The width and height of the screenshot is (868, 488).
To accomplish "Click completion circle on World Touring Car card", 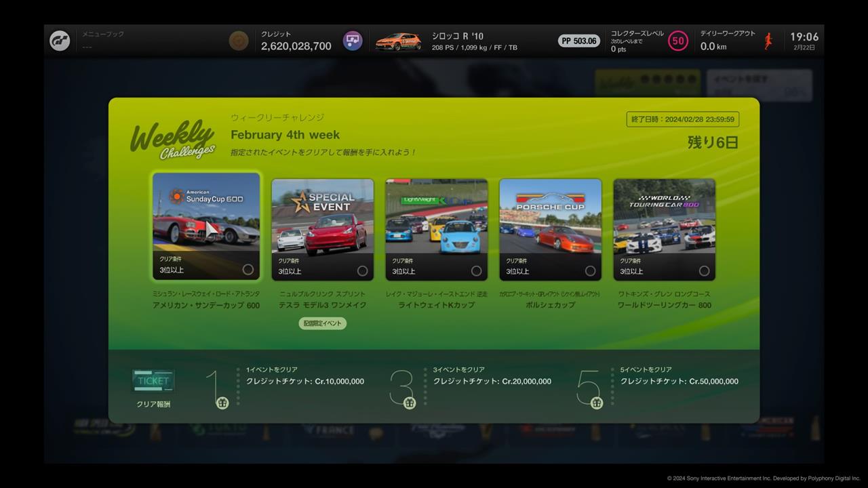I will coord(705,271).
